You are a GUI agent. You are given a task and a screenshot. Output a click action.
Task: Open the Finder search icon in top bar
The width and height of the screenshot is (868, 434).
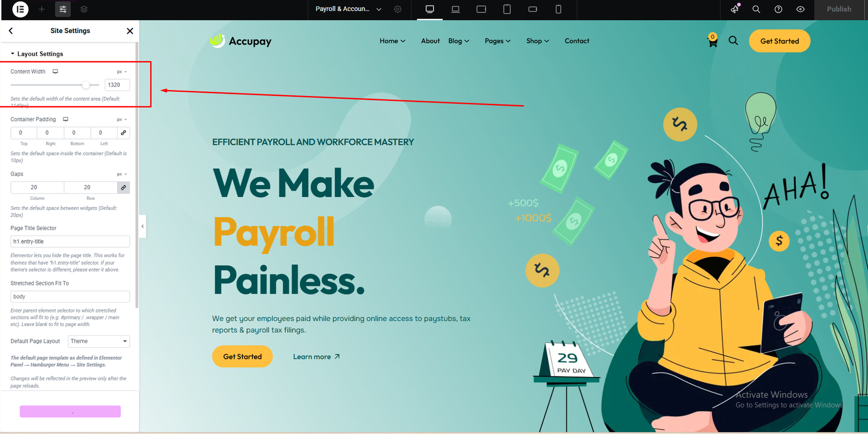pos(756,9)
